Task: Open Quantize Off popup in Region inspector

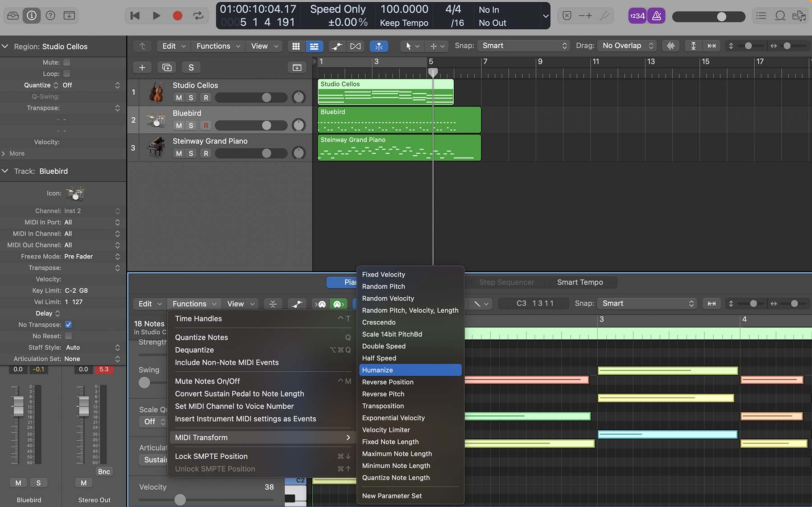Action: [91, 85]
